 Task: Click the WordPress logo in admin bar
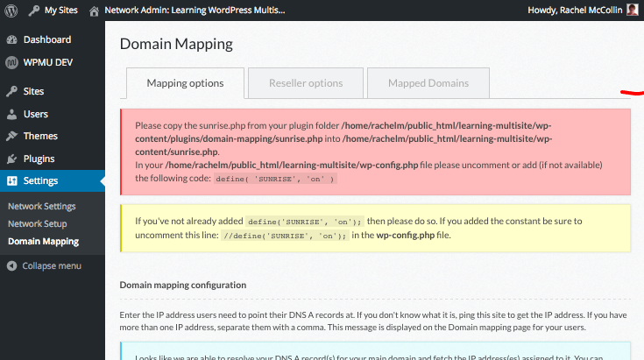[11, 11]
